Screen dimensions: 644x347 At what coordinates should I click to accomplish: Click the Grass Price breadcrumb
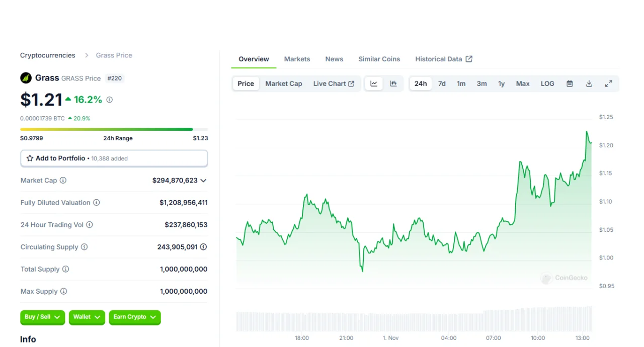pyautogui.click(x=114, y=55)
